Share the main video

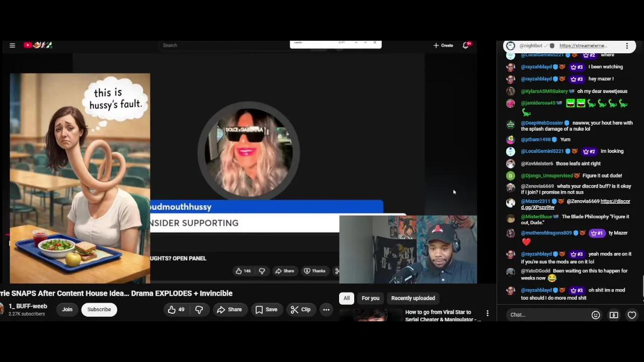[x=229, y=310]
